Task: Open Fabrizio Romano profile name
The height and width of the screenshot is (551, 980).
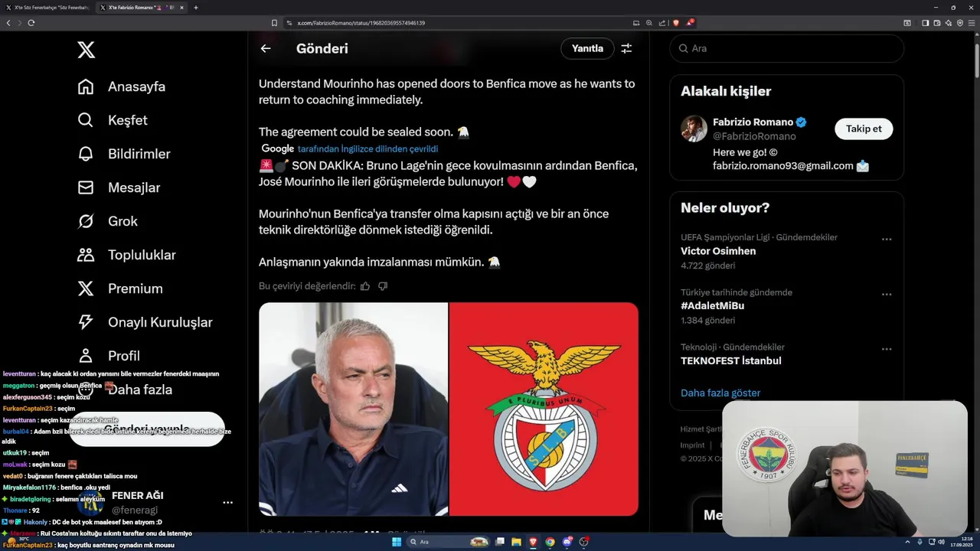Action: [x=753, y=122]
